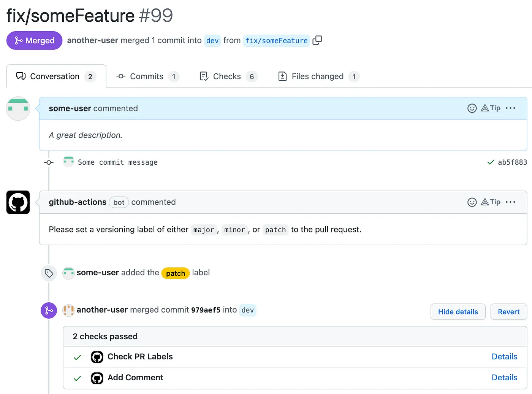Open github-actions bot avatar
The height and width of the screenshot is (394, 532).
18,202
